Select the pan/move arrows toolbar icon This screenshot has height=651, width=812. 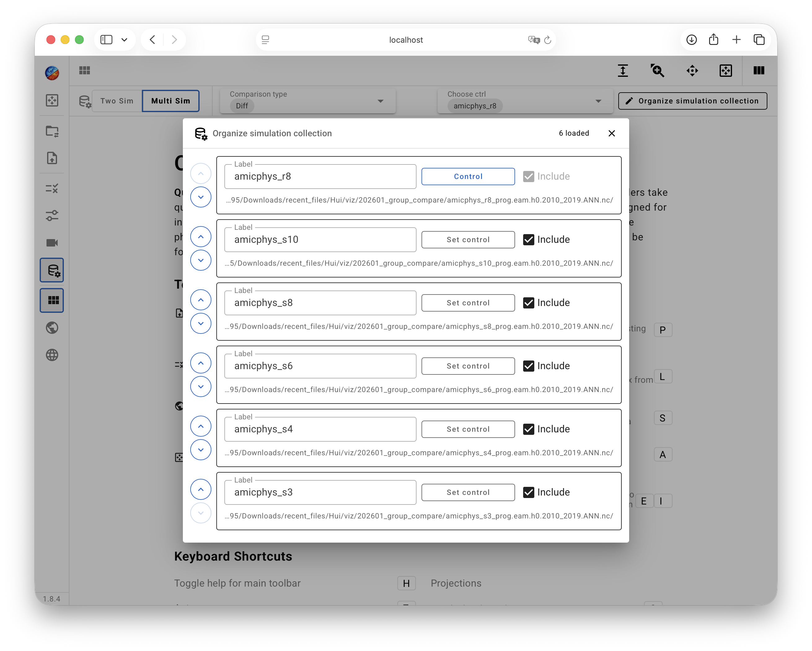[x=692, y=70]
